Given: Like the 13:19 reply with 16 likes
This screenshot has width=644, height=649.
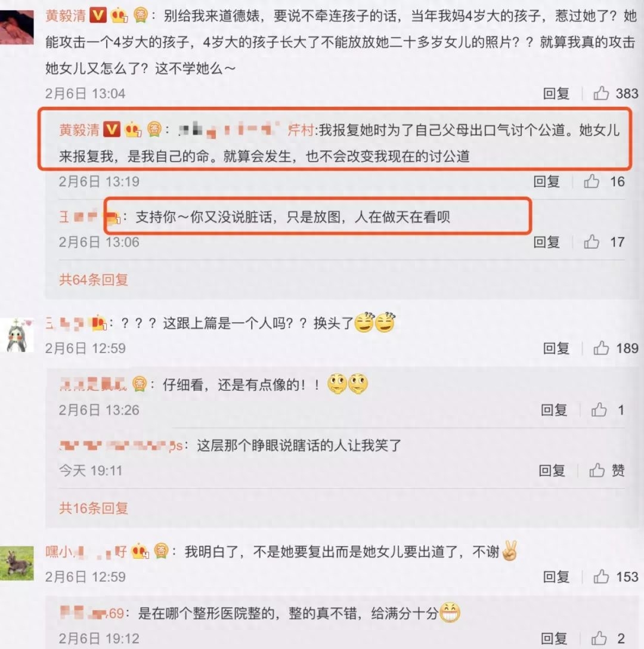Looking at the screenshot, I should point(592,181).
